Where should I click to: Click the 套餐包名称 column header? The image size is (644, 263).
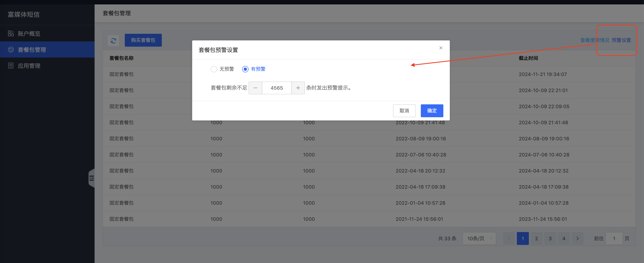point(122,58)
